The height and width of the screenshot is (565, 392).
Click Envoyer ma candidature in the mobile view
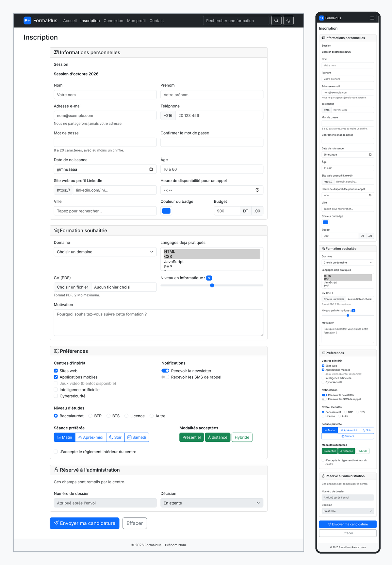[348, 524]
